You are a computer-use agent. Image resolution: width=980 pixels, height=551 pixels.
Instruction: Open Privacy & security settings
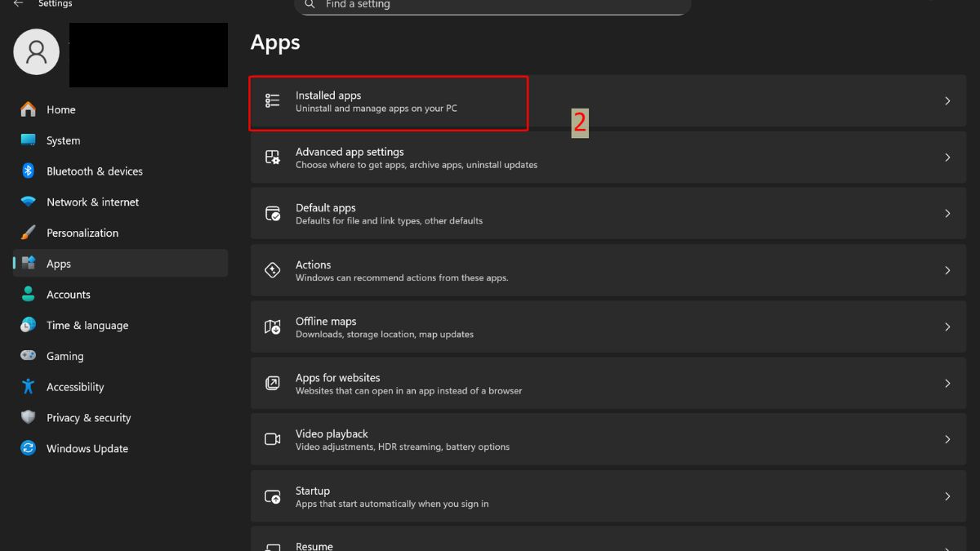pos(88,418)
